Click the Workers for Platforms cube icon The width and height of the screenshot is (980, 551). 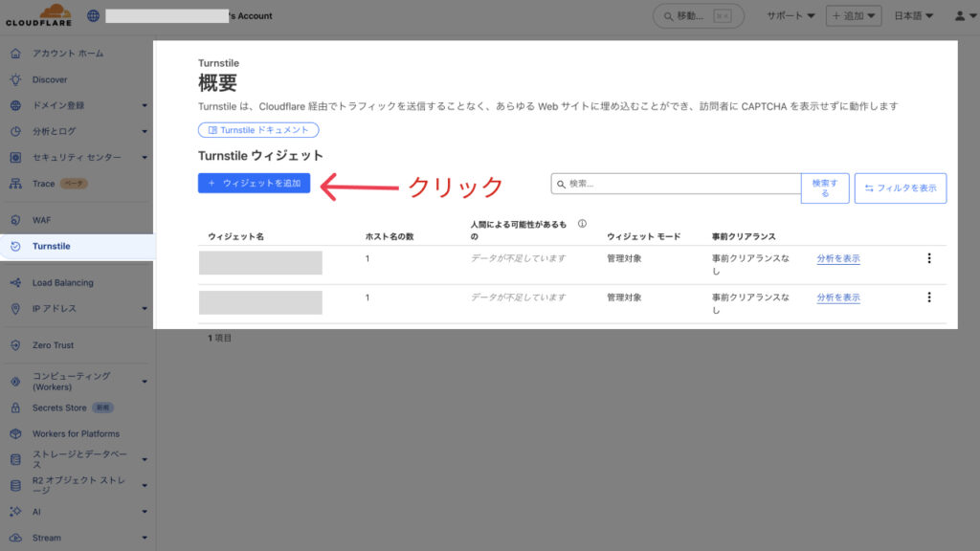tap(15, 433)
